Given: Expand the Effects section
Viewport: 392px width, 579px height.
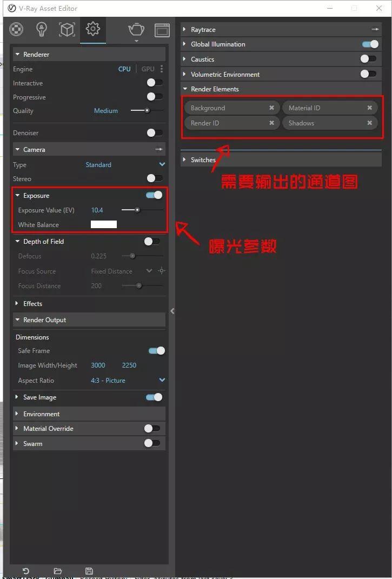Looking at the screenshot, I should 17,303.
